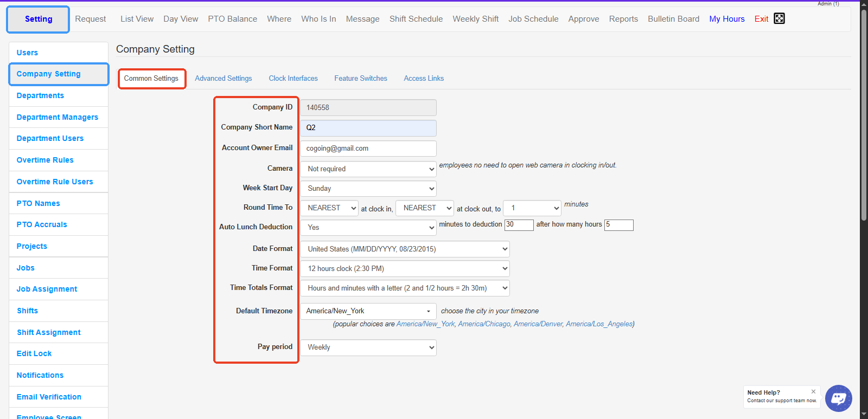The image size is (868, 419).
Task: Click the Exit link
Action: (761, 19)
